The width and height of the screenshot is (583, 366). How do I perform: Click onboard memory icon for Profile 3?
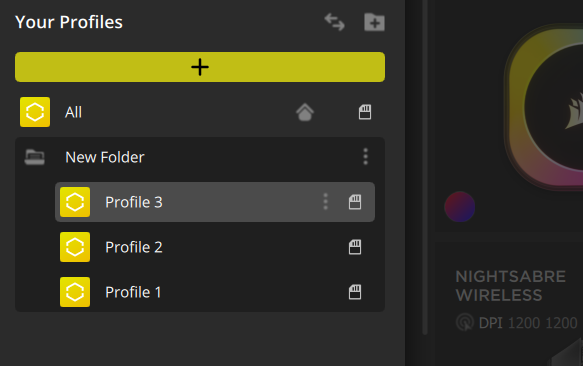355,202
